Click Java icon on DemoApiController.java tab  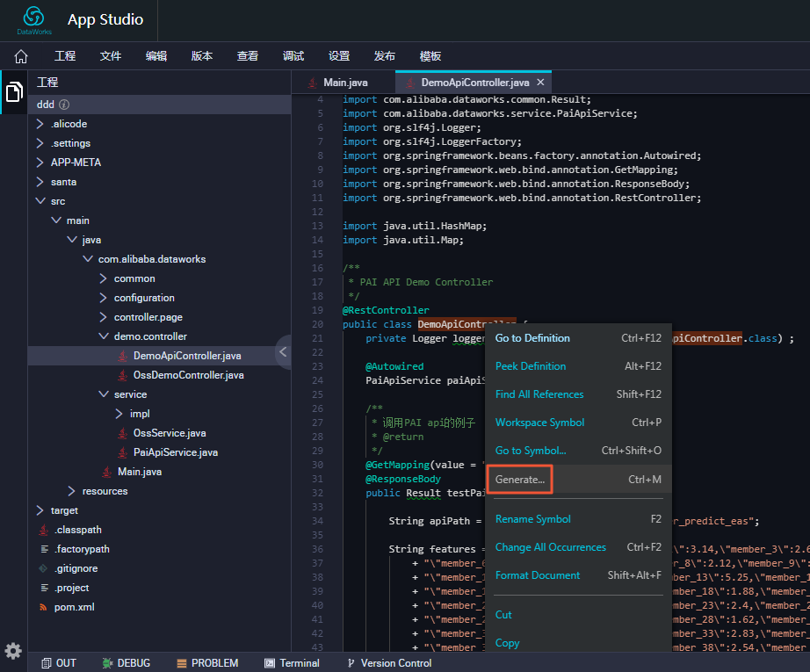(410, 83)
